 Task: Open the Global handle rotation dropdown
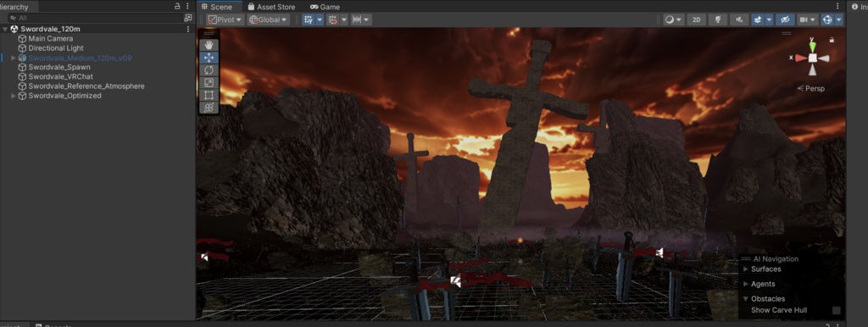pos(269,19)
